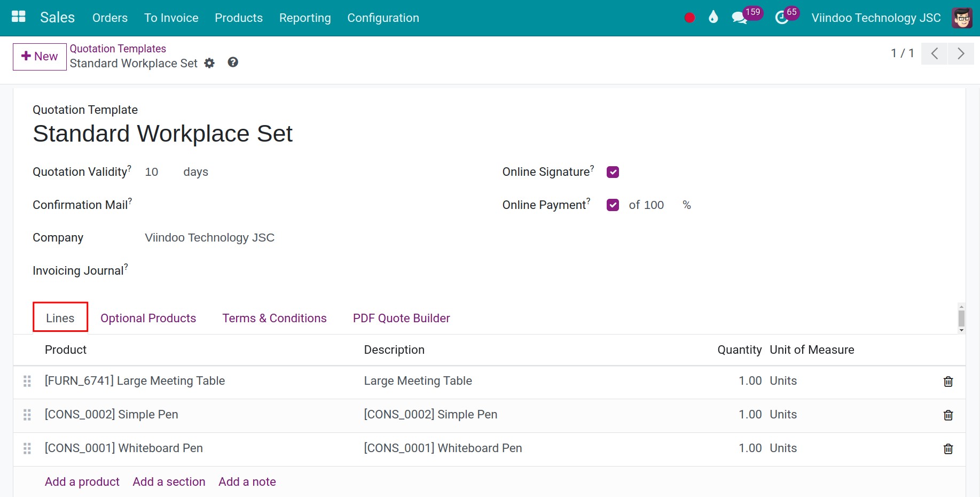Screen dimensions: 980x497
Task: Click the 1 / 1 pager counter
Action: point(902,53)
